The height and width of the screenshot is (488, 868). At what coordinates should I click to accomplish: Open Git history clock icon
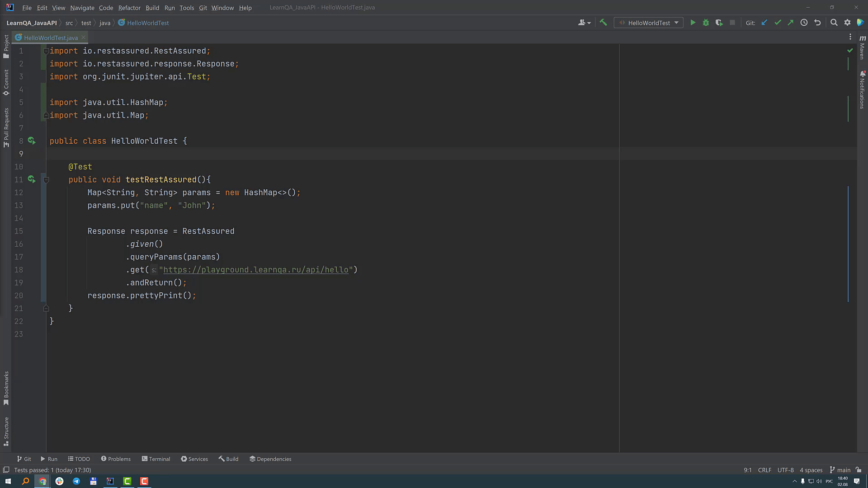(804, 23)
